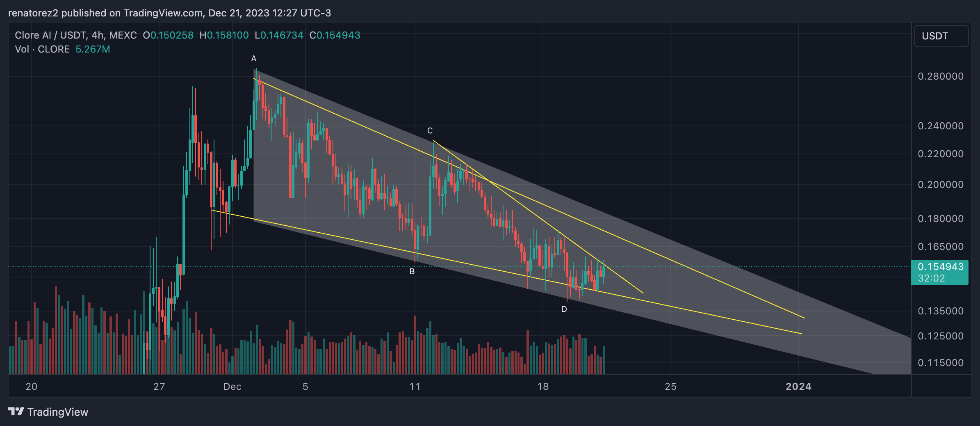Click the date label 25 on time axis
Image resolution: width=980 pixels, height=426 pixels.
(671, 387)
